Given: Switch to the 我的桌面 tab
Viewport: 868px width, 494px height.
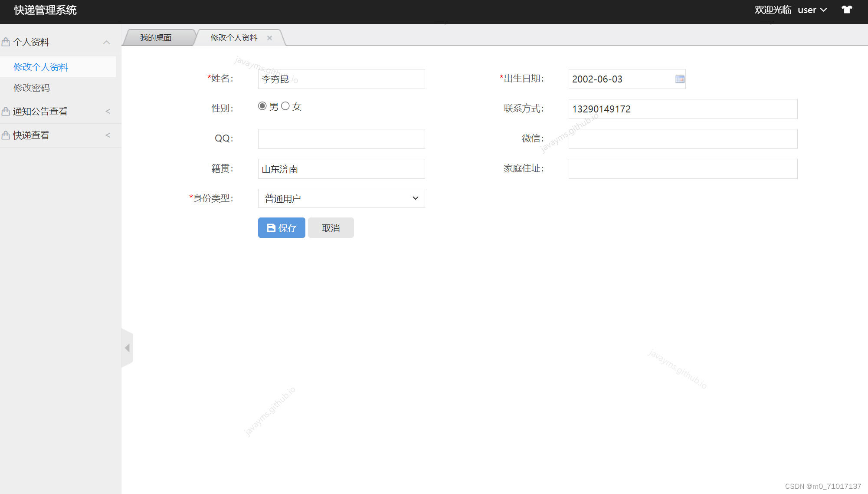Looking at the screenshot, I should coord(156,38).
